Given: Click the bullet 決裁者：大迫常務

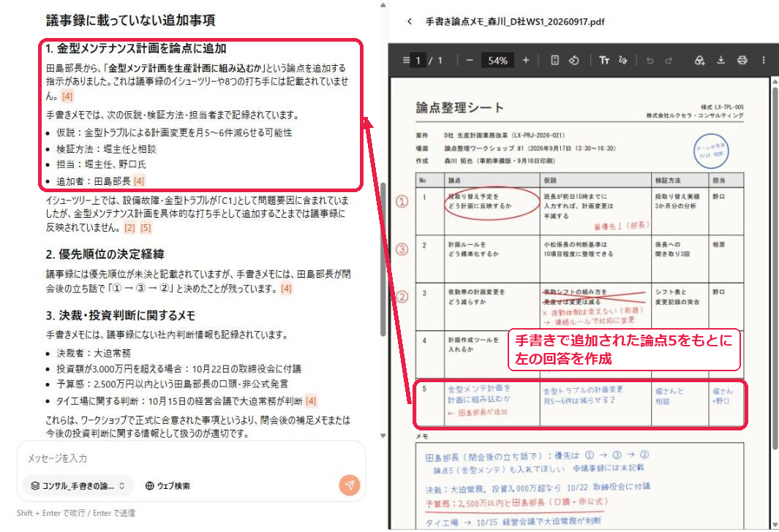Looking at the screenshot, I should pos(94,353).
